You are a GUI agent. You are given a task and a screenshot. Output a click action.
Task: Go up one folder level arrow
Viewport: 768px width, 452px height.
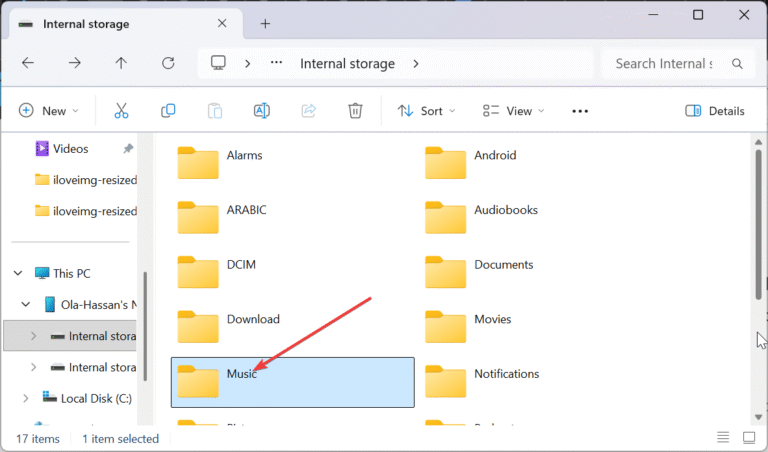tap(121, 63)
